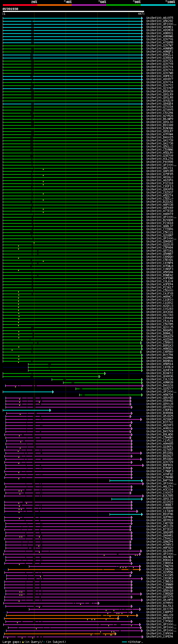Click the red under-20% identity legend segment

(x=20, y=5)
